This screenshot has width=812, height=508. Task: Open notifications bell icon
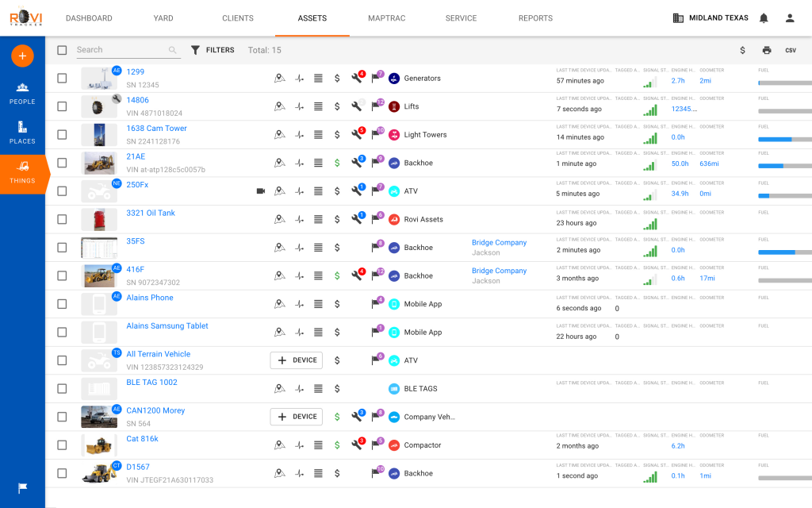coord(764,18)
